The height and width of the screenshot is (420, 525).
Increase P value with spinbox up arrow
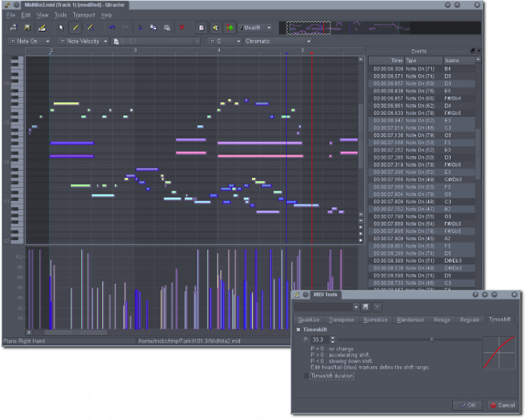click(332, 338)
